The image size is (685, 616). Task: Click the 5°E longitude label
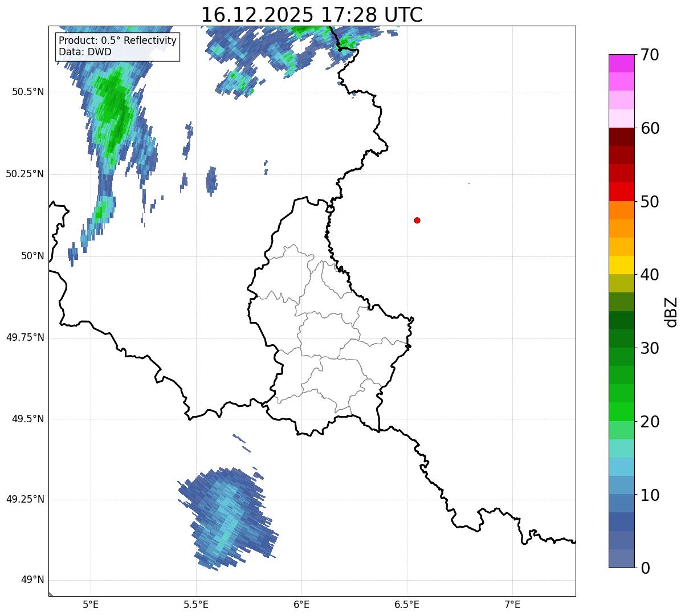coord(91,604)
